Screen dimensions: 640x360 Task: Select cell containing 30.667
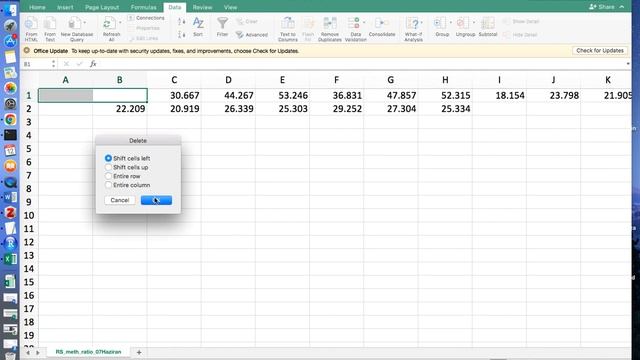click(x=174, y=96)
